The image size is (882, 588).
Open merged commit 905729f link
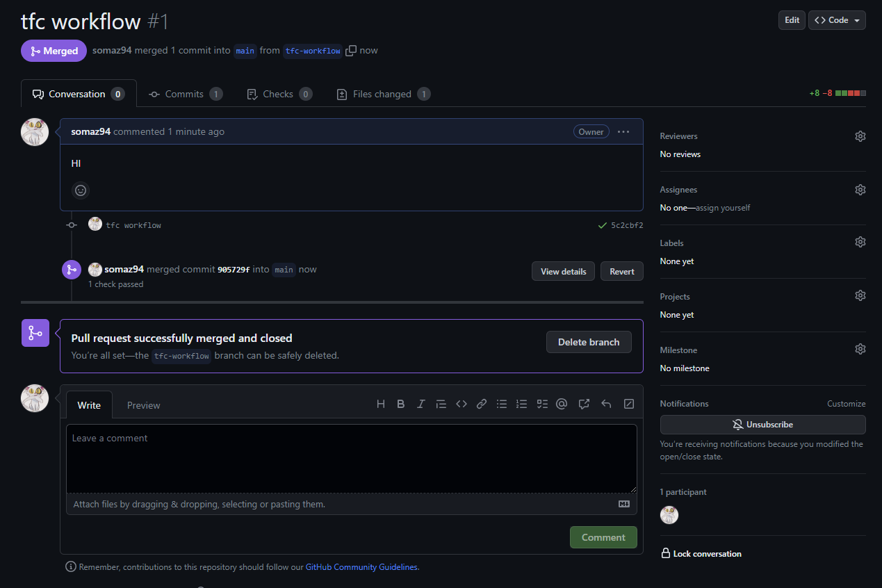pyautogui.click(x=234, y=270)
